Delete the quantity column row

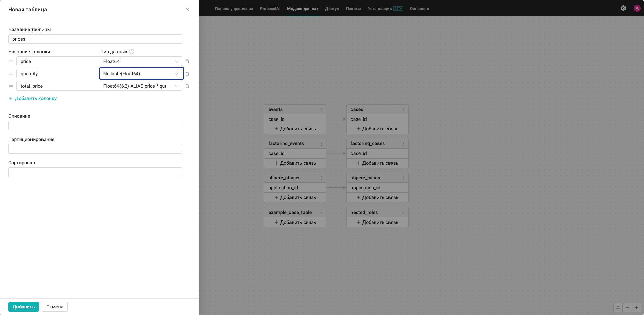click(x=187, y=74)
